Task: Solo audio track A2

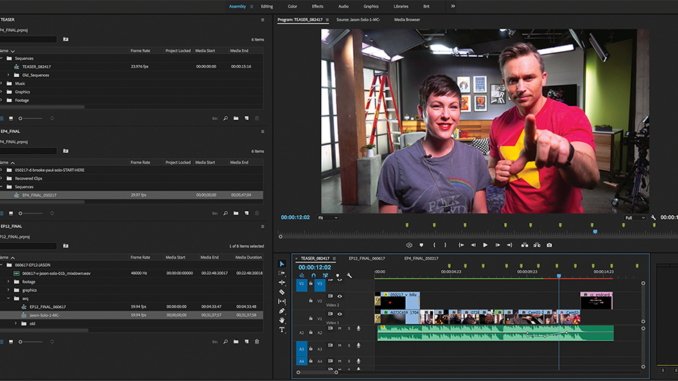Action: pos(349,329)
